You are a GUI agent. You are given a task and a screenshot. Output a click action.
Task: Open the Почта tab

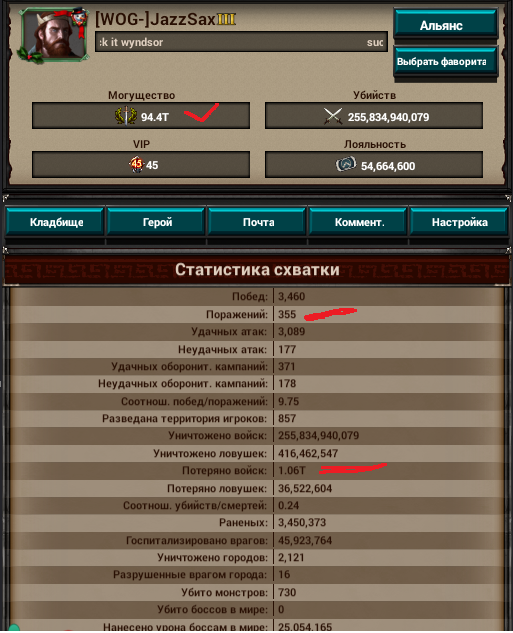click(x=258, y=222)
